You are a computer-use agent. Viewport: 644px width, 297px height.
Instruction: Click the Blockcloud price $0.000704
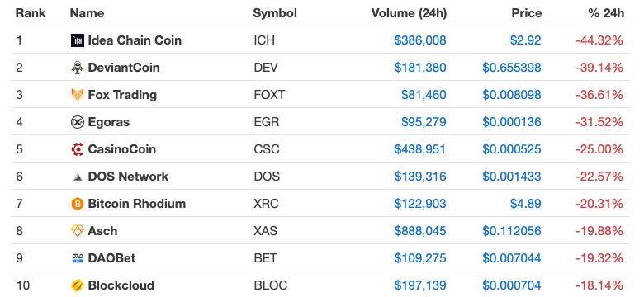pos(512,285)
